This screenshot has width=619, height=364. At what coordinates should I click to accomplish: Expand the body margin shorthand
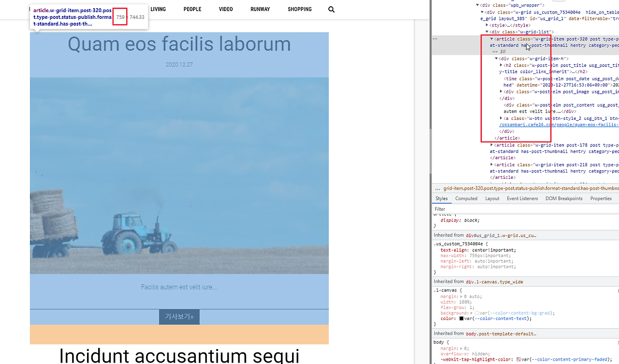[x=461, y=348]
